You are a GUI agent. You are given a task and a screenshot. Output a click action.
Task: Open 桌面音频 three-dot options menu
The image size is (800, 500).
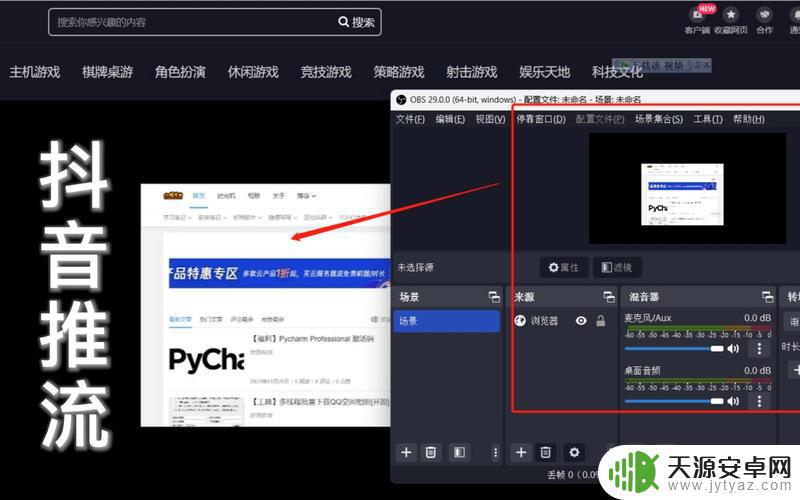tap(759, 402)
